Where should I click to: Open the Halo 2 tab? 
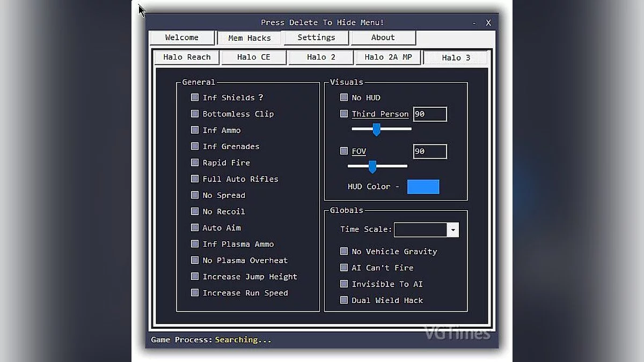coord(321,57)
